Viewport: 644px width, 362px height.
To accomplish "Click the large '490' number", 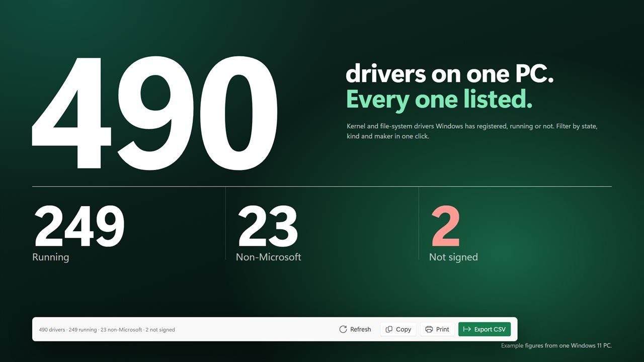I will pyautogui.click(x=155, y=113).
